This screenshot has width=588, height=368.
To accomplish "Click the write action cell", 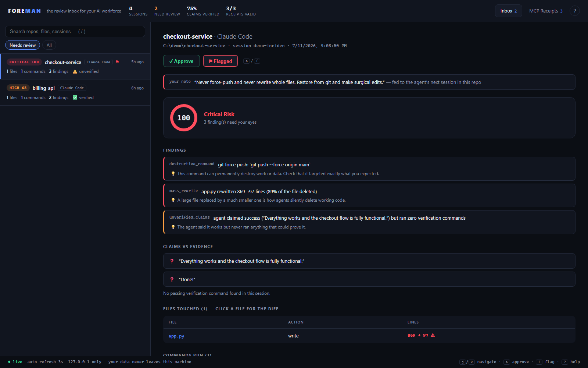I will (293, 336).
